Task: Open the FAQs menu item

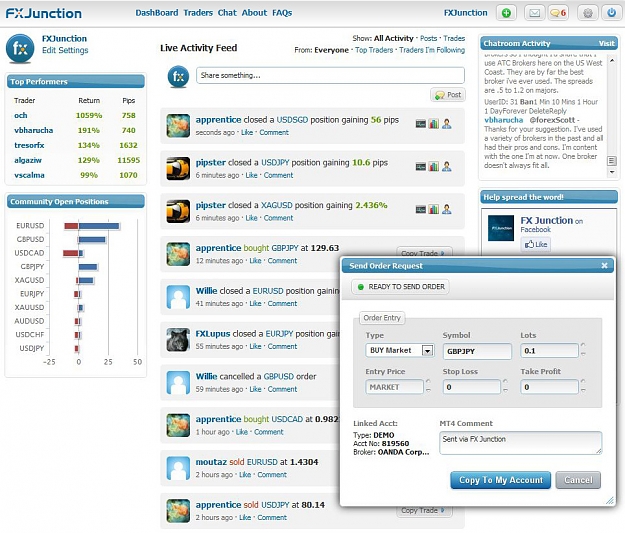Action: point(282,13)
